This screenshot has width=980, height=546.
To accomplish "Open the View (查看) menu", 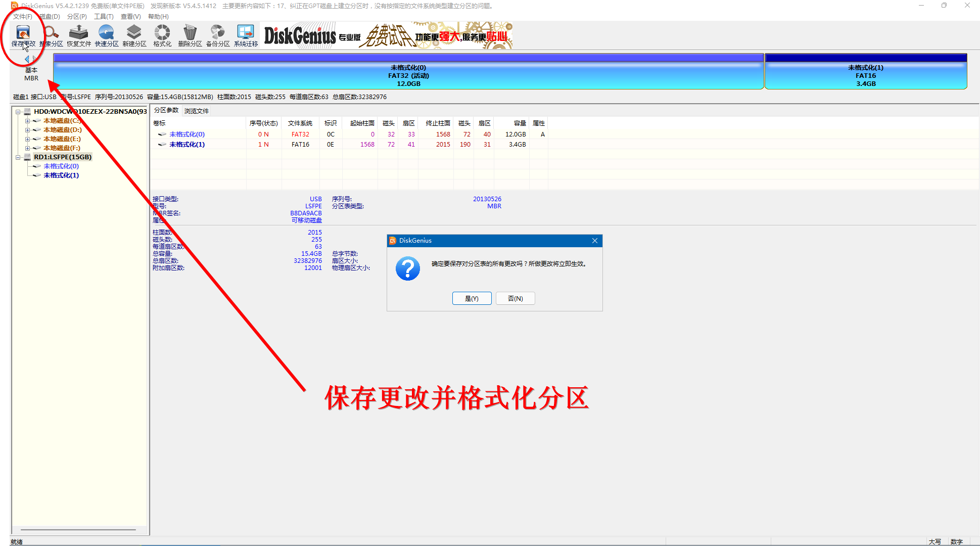I will coord(130,17).
